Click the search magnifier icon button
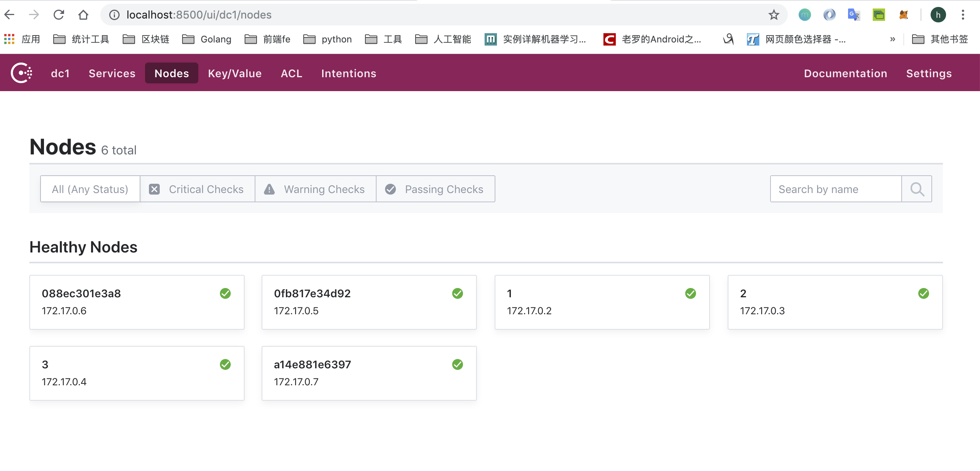The height and width of the screenshot is (471, 980). pos(917,189)
